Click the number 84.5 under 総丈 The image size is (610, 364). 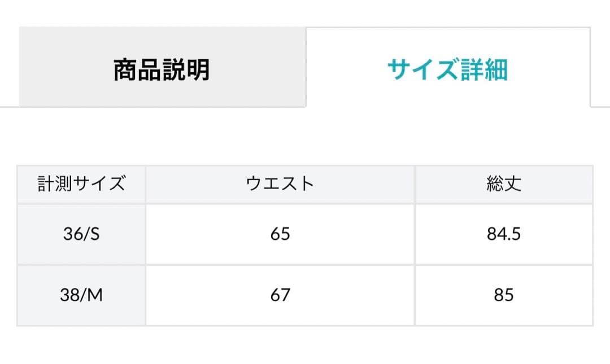[x=503, y=234]
